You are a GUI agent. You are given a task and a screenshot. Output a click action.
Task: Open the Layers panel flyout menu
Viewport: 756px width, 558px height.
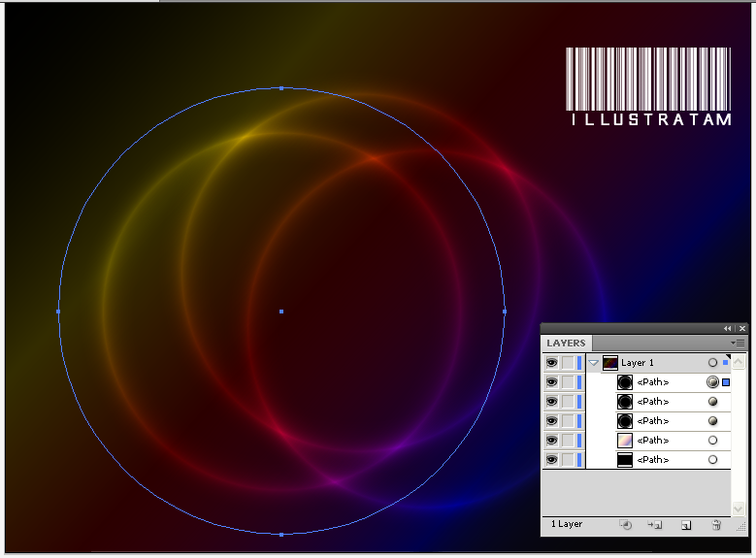(x=738, y=343)
